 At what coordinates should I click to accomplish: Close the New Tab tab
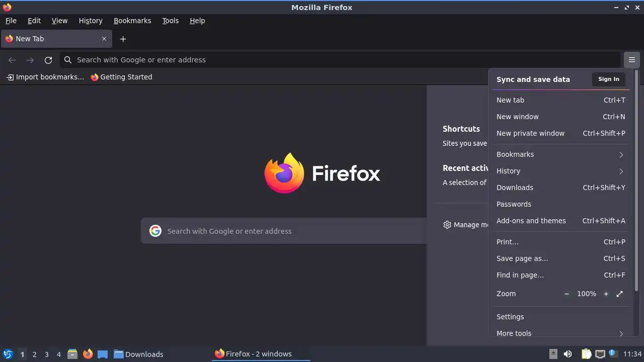pos(104,39)
